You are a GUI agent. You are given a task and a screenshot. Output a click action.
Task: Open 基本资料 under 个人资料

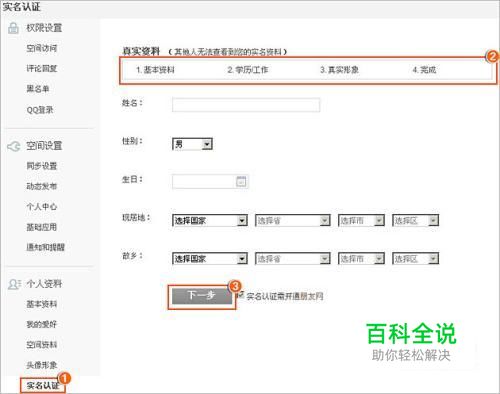click(42, 304)
